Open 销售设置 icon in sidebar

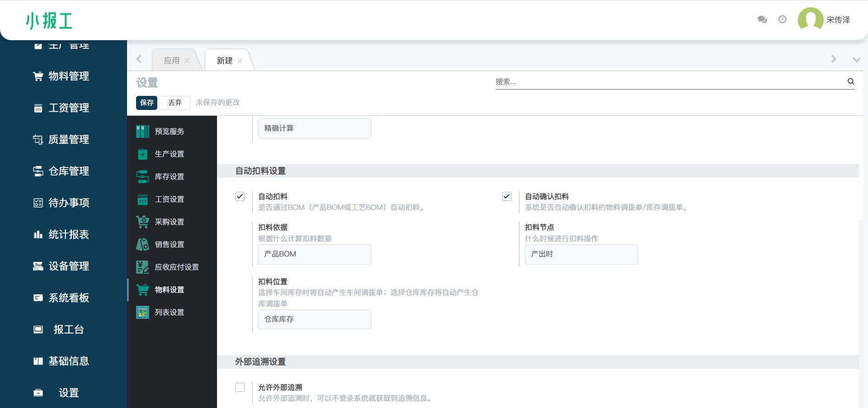click(x=142, y=244)
